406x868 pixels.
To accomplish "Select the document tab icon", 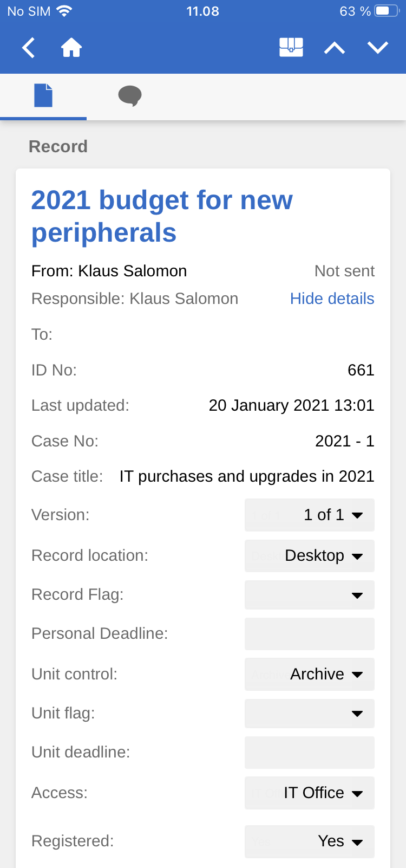I will point(43,96).
